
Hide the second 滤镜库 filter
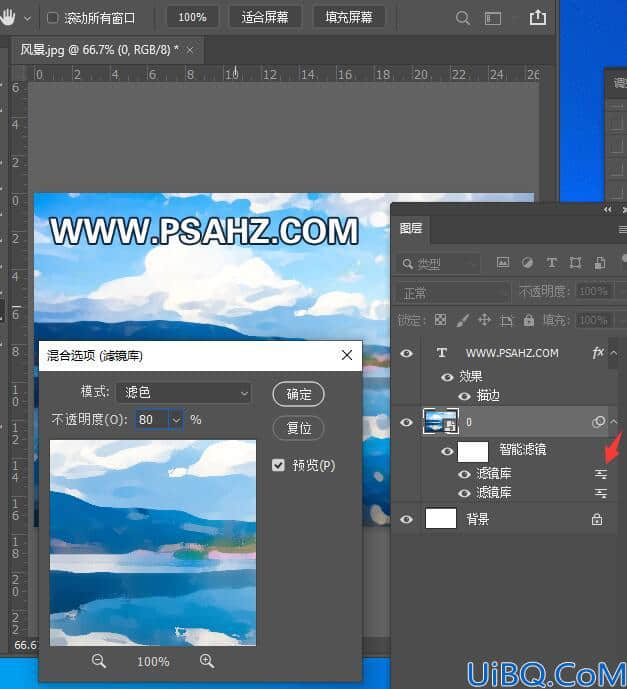tap(464, 493)
